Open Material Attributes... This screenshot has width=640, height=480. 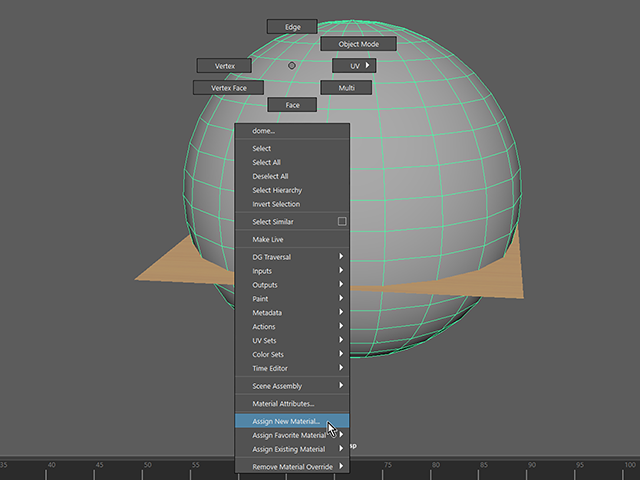point(292,404)
